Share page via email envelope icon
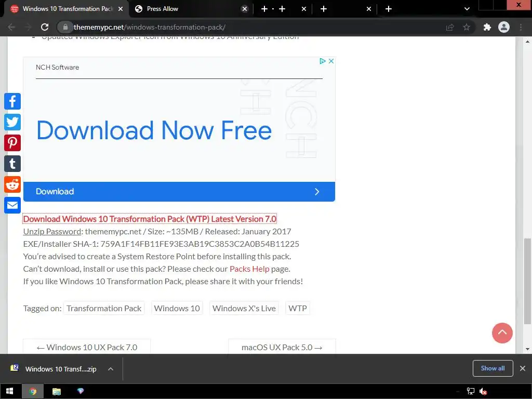Image resolution: width=532 pixels, height=399 pixels. [x=12, y=205]
